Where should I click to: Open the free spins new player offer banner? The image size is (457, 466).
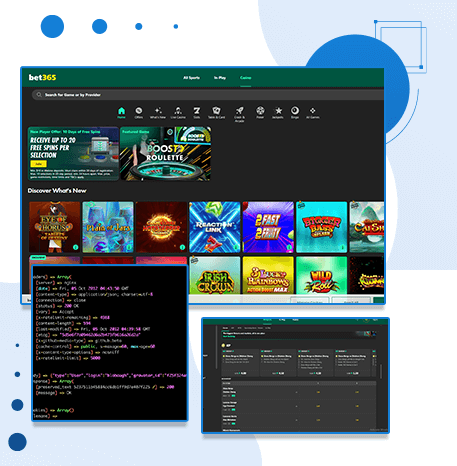[73, 153]
